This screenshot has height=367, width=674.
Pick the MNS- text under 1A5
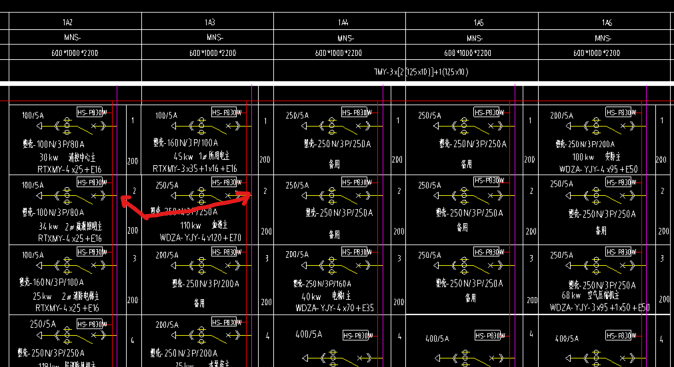(x=475, y=38)
